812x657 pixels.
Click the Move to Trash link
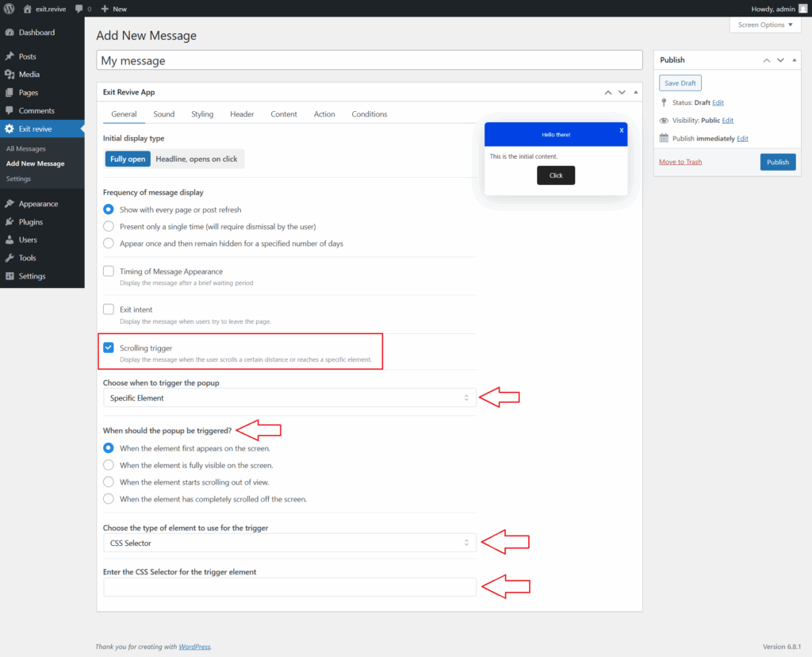pos(680,162)
